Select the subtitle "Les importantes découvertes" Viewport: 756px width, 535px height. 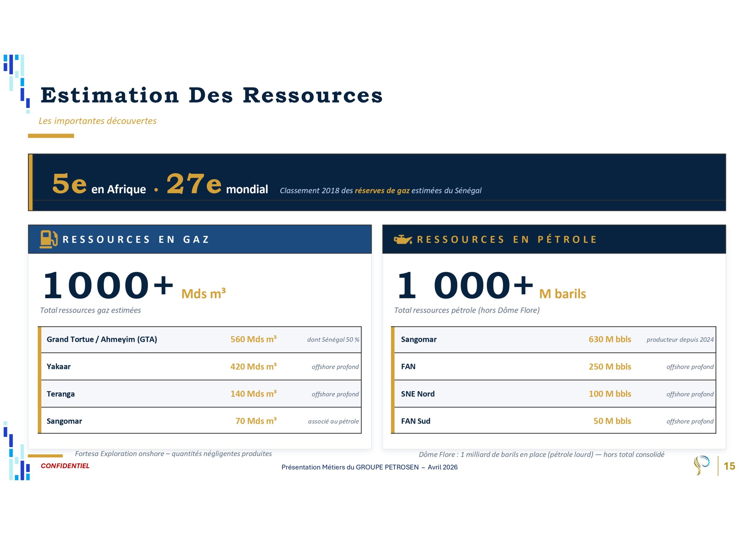[x=97, y=121]
